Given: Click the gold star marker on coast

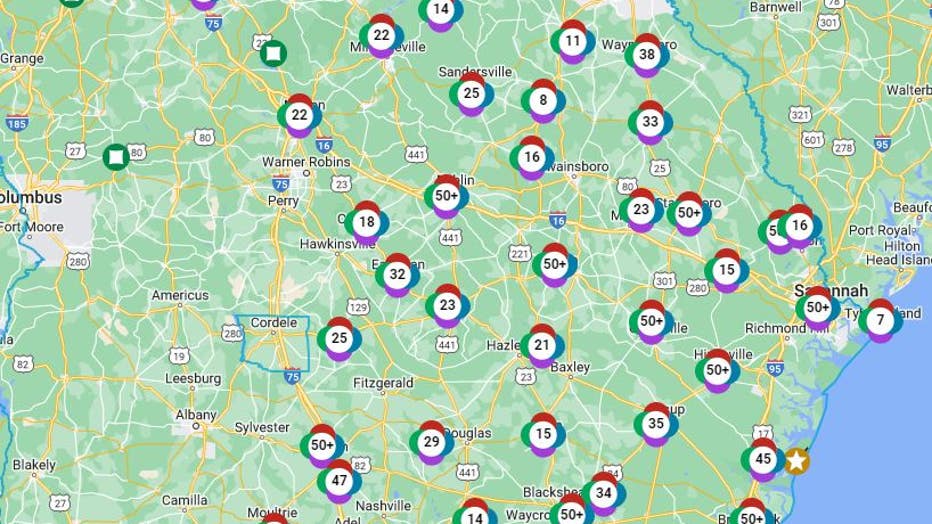Looking at the screenshot, I should 796,461.
